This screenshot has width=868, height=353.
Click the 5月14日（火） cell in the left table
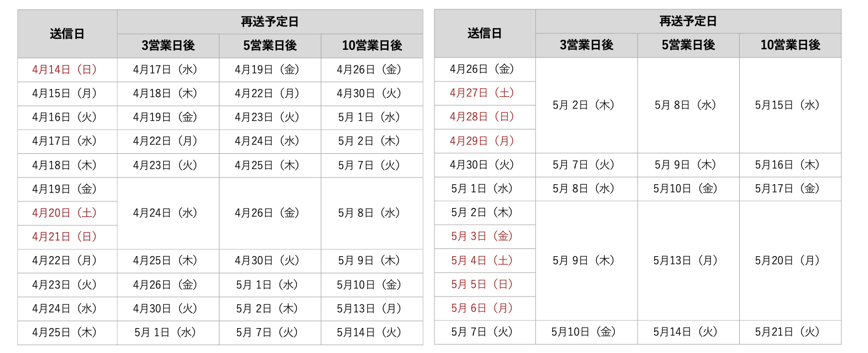point(372,333)
